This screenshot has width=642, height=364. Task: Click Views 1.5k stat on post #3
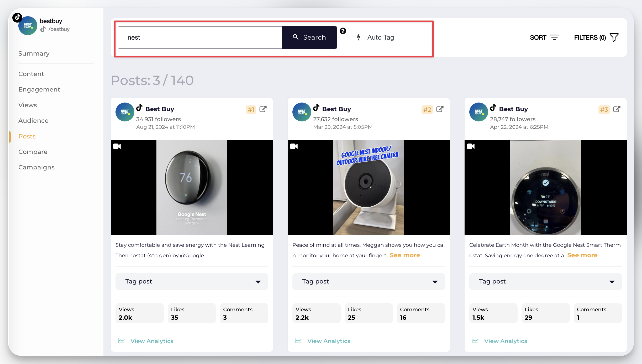click(x=493, y=313)
